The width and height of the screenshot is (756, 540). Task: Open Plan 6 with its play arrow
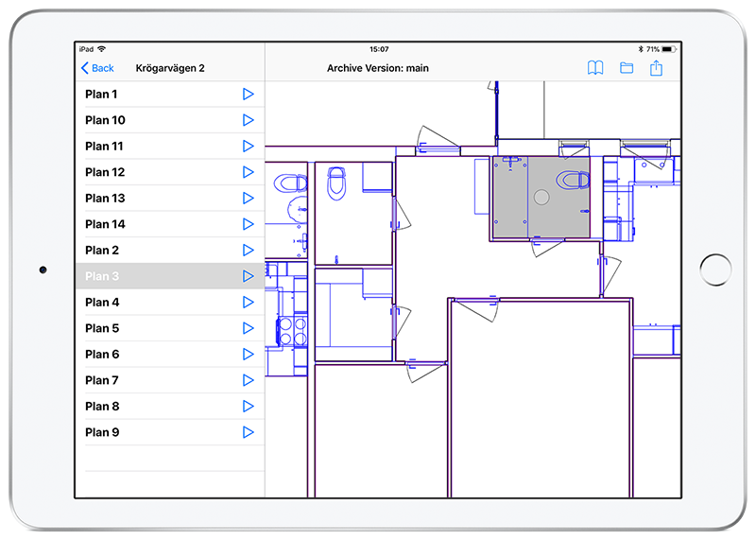click(248, 355)
